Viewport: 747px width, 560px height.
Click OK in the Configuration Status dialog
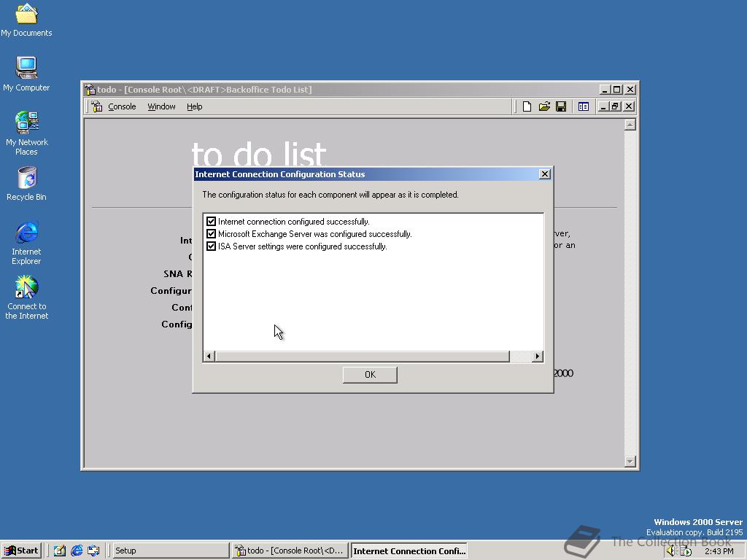point(370,375)
